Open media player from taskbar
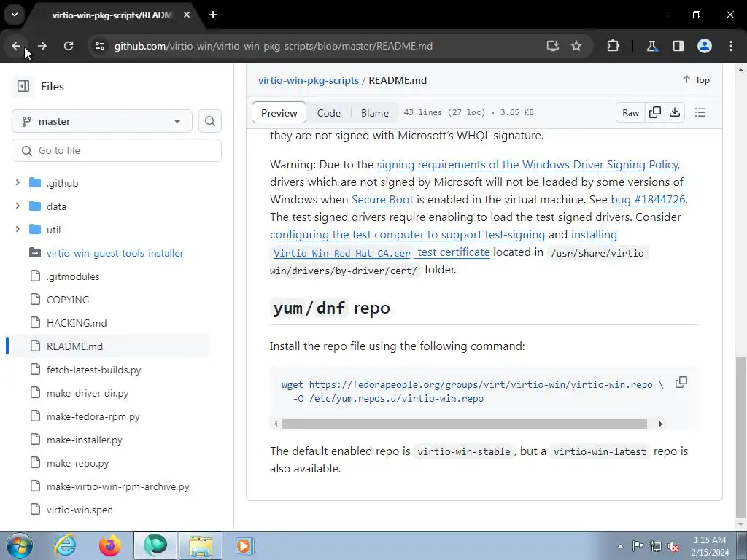The width and height of the screenshot is (747, 560). click(244, 545)
